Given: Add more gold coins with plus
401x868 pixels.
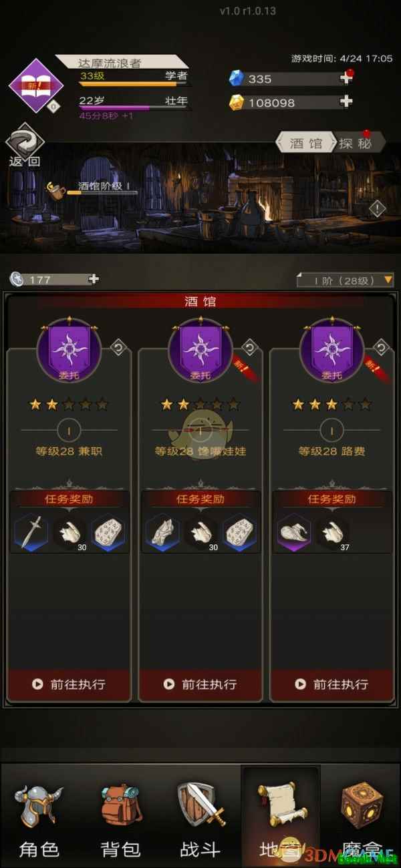Looking at the screenshot, I should pyautogui.click(x=346, y=102).
